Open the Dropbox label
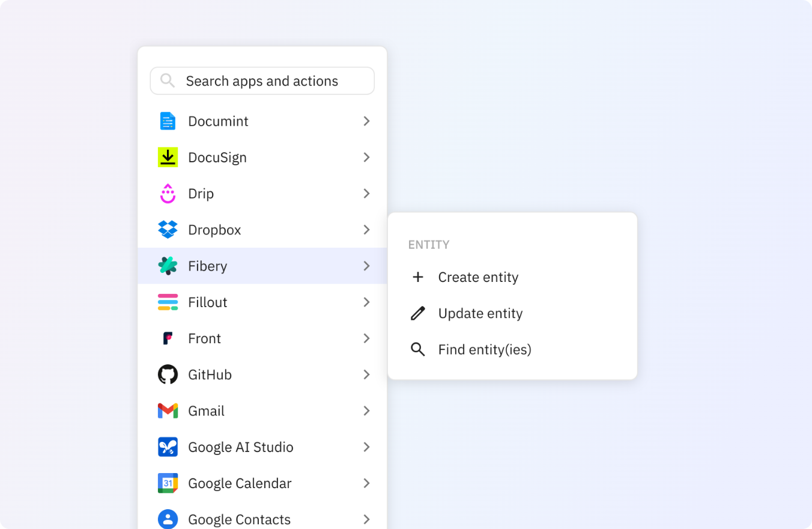The image size is (812, 529). pos(214,230)
